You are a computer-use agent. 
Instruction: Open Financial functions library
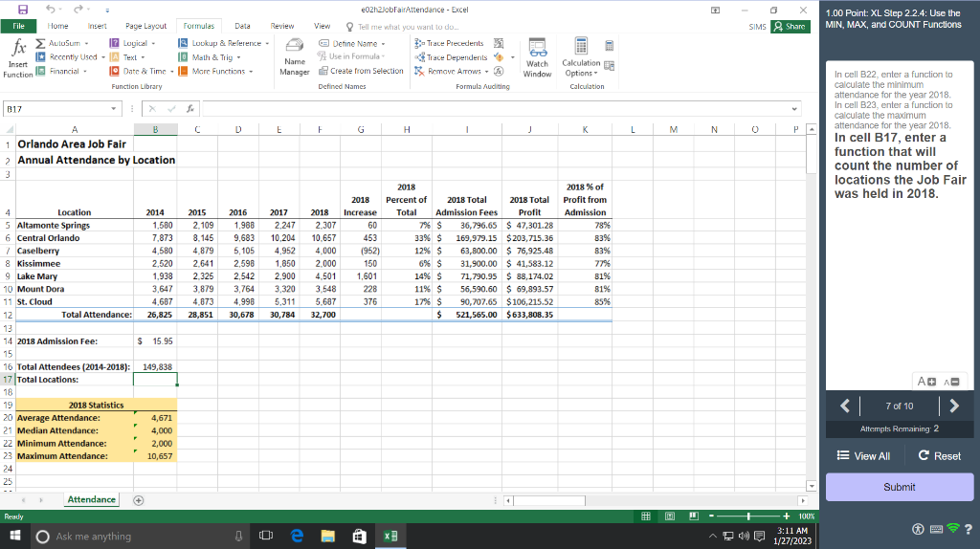pos(60,71)
